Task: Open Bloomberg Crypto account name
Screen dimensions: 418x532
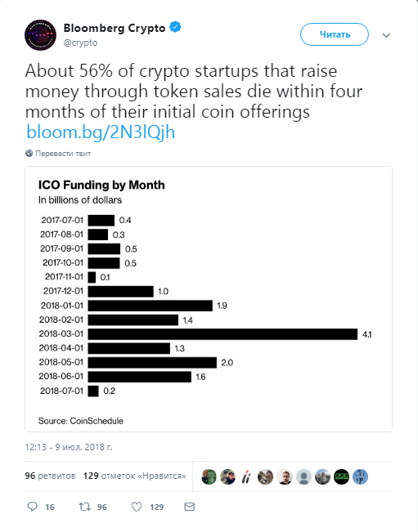Action: click(x=115, y=28)
